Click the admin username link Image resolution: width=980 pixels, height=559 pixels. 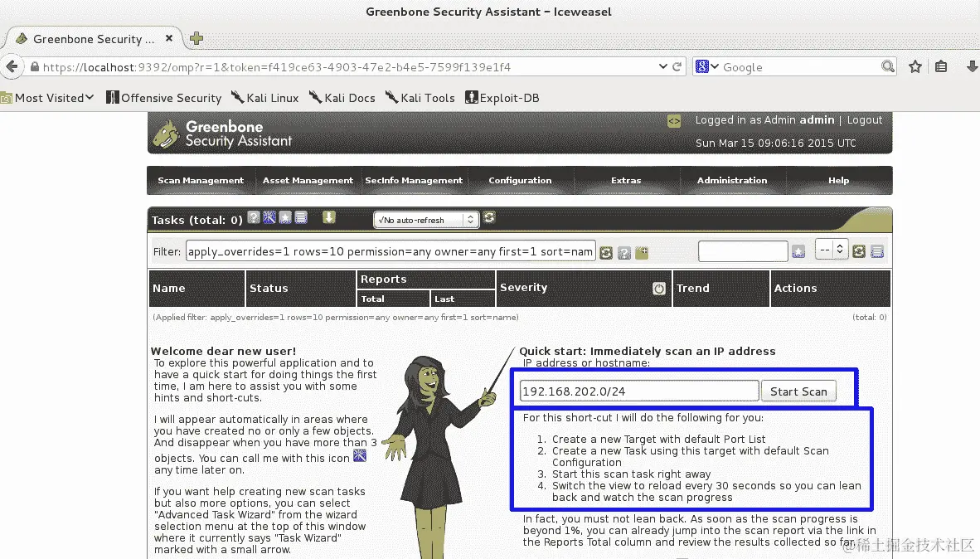(817, 120)
